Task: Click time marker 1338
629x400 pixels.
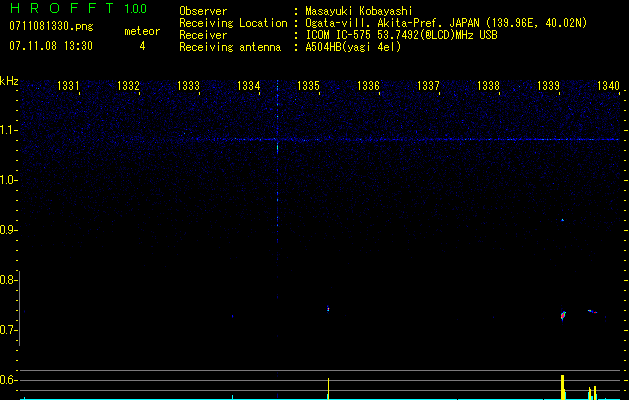Action: pyautogui.click(x=488, y=85)
